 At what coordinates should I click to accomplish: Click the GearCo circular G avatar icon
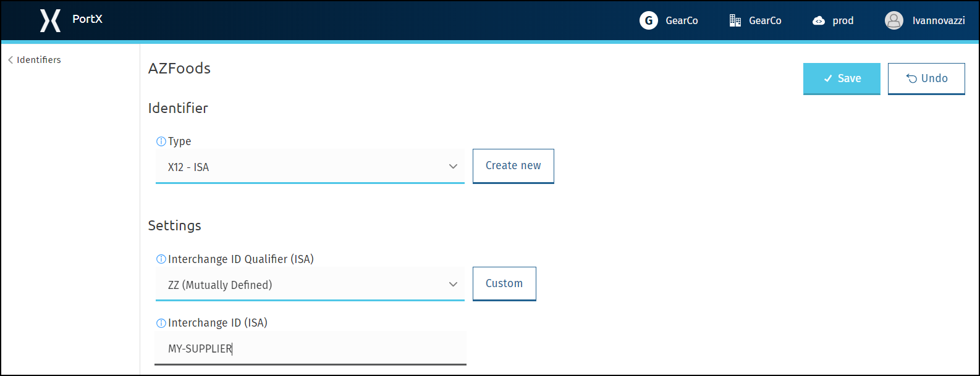click(648, 20)
